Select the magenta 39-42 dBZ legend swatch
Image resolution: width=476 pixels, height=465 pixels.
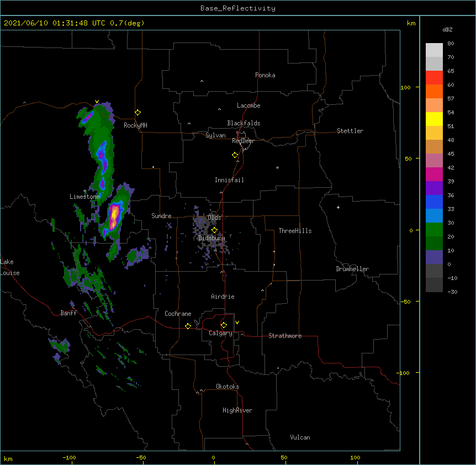point(434,174)
